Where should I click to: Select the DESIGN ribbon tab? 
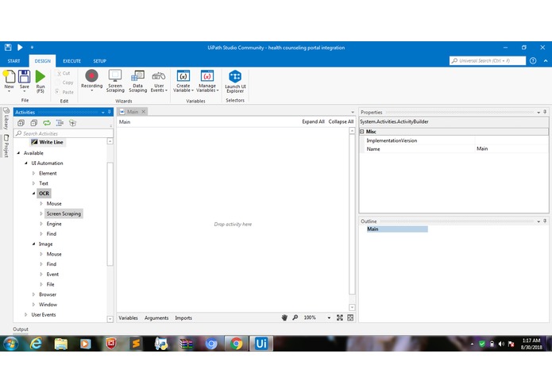click(43, 61)
